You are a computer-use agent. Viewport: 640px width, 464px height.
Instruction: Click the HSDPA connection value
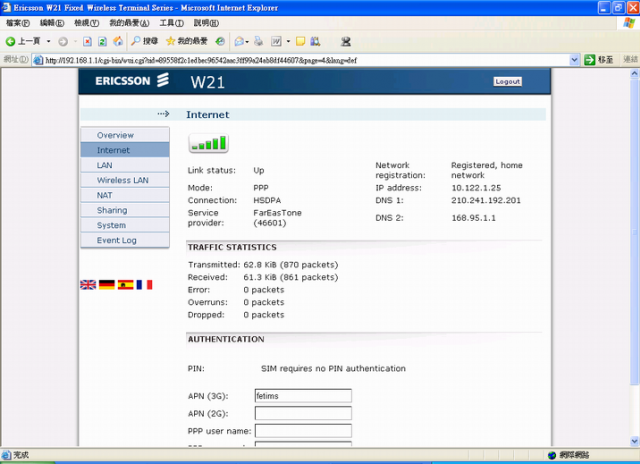tap(267, 200)
